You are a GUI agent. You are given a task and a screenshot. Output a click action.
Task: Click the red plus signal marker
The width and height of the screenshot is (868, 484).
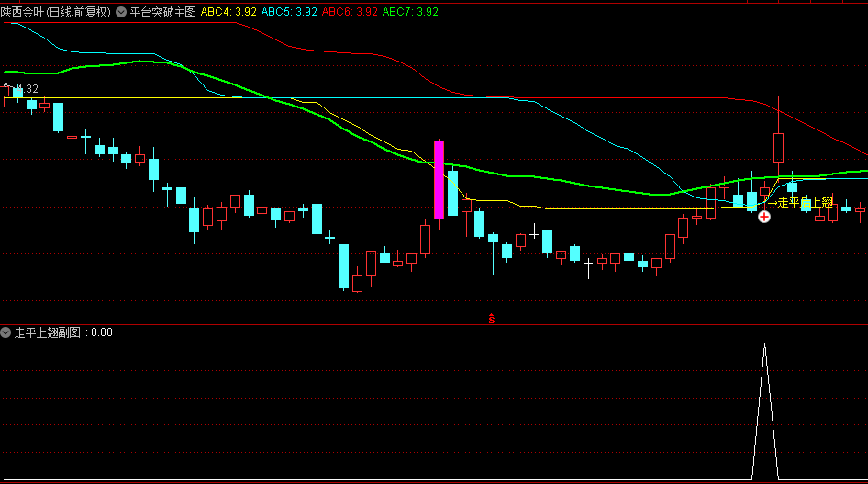(764, 217)
